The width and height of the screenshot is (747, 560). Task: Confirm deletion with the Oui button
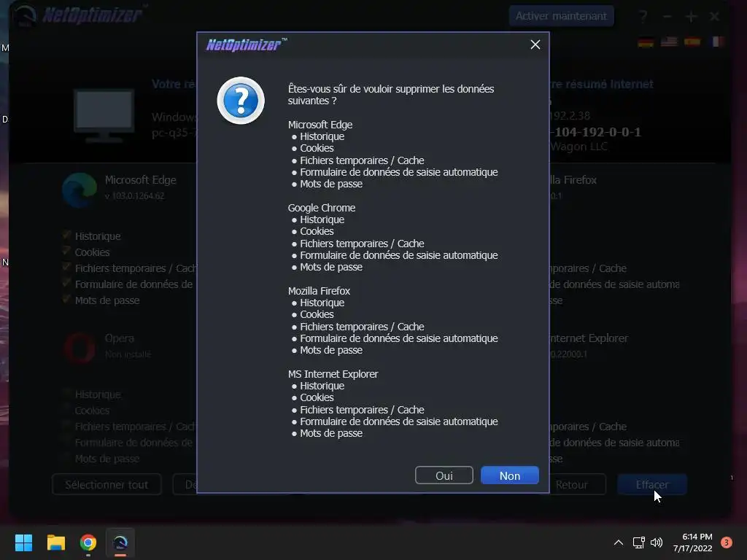(x=444, y=475)
